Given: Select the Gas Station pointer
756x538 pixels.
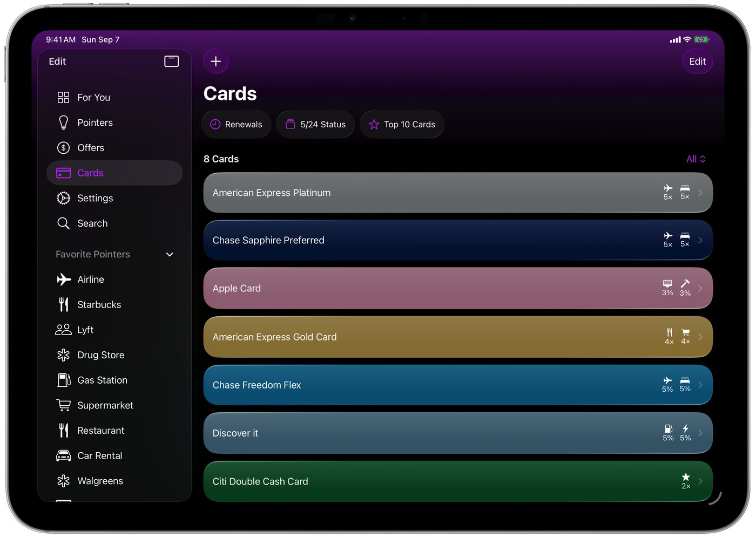Looking at the screenshot, I should point(102,380).
